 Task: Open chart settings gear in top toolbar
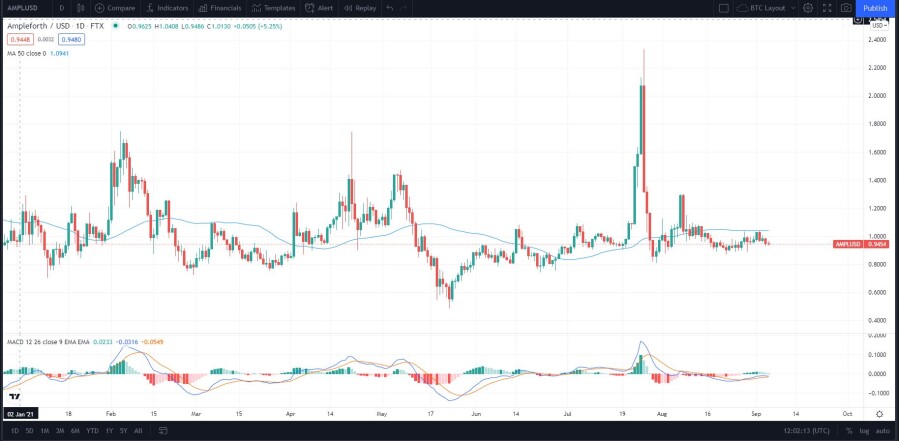tap(808, 8)
